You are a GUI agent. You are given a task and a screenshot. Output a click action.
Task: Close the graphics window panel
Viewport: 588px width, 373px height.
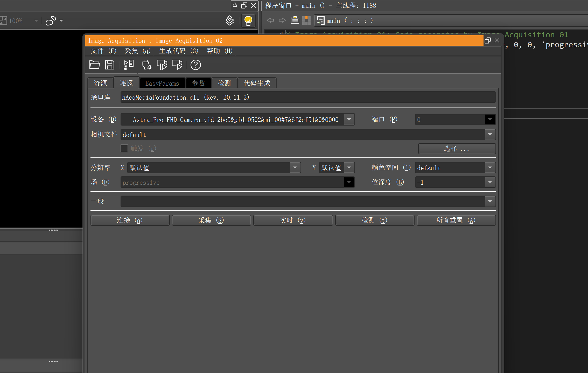[254, 5]
